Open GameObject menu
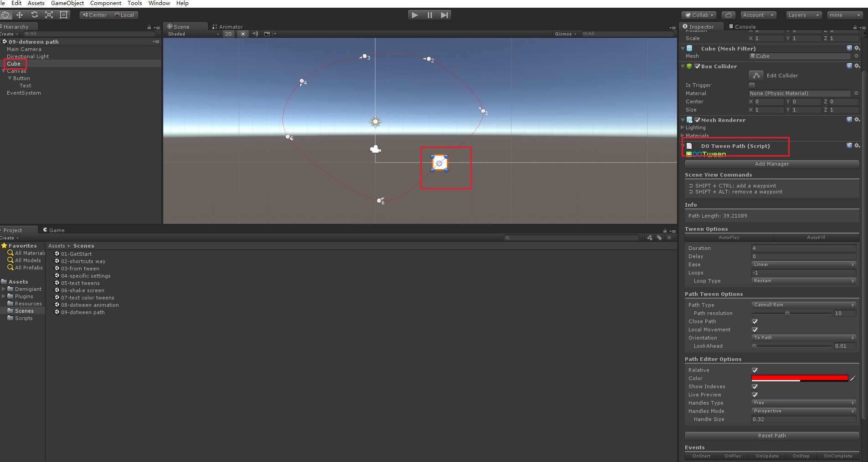The image size is (868, 462). point(67,3)
